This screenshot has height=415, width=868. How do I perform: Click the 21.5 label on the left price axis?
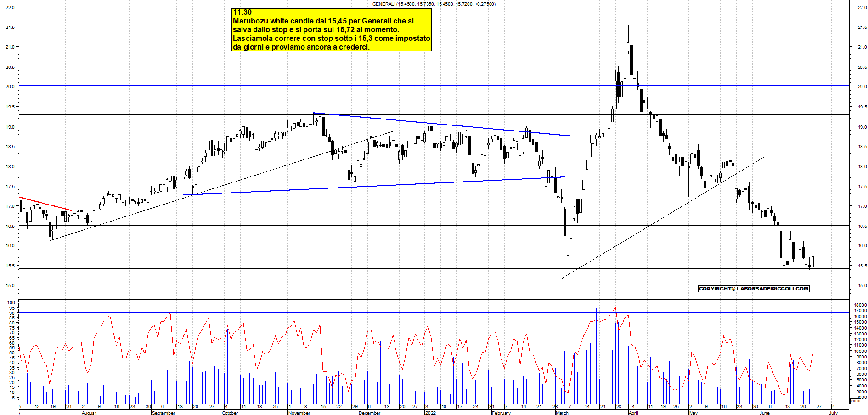tap(10, 28)
